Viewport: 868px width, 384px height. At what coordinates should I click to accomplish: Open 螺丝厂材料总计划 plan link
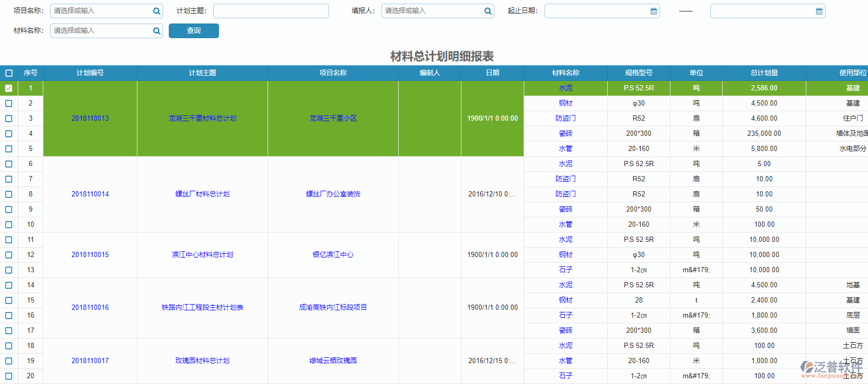203,194
